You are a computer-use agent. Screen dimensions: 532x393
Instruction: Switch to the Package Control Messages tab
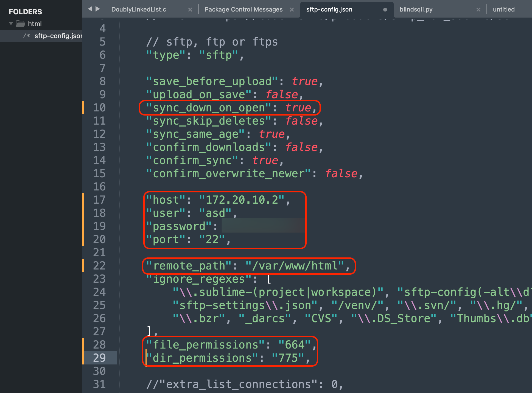tap(243, 10)
